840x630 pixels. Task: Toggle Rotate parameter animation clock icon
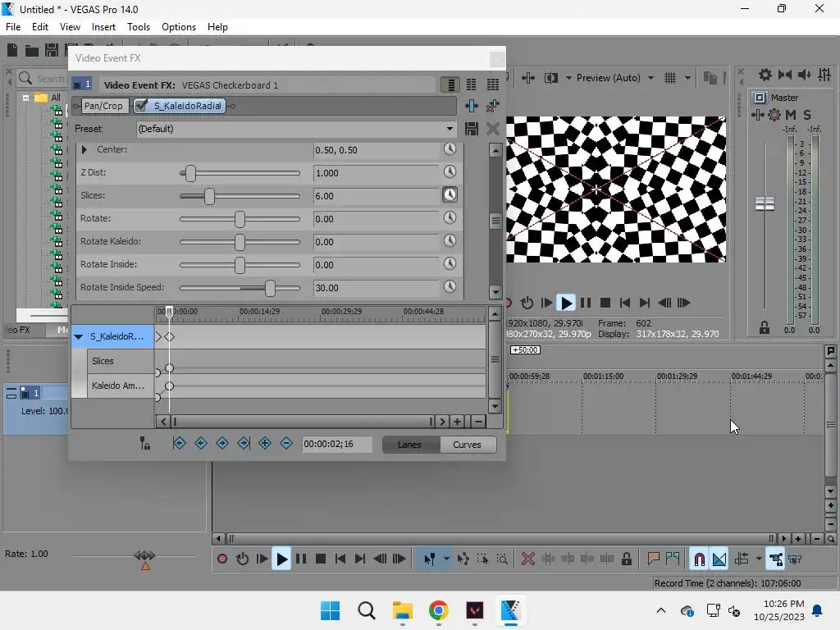(x=450, y=218)
